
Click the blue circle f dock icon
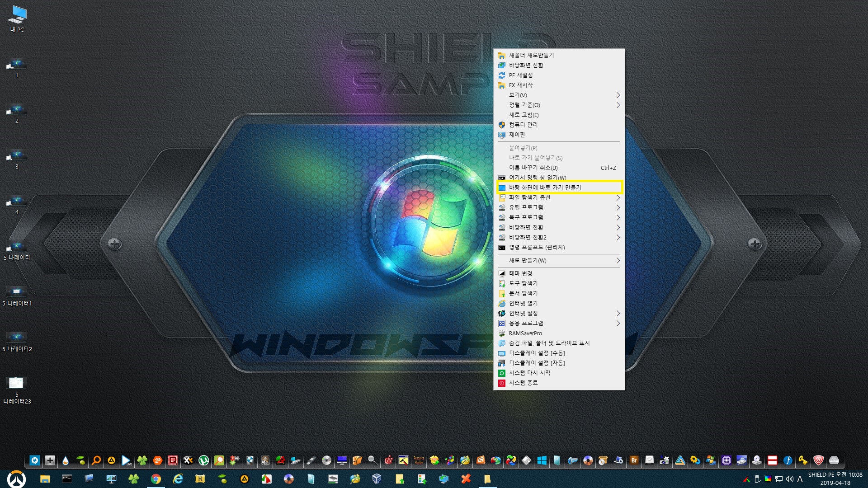(x=788, y=460)
